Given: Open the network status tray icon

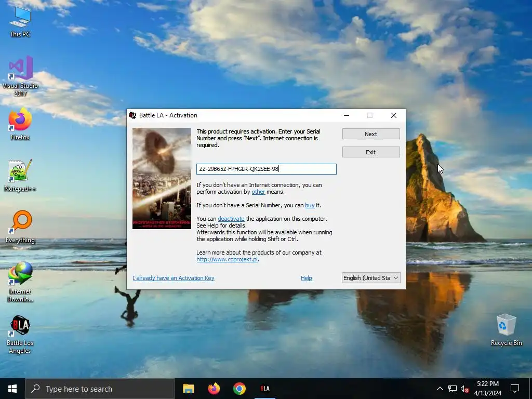Looking at the screenshot, I should pyautogui.click(x=453, y=389).
